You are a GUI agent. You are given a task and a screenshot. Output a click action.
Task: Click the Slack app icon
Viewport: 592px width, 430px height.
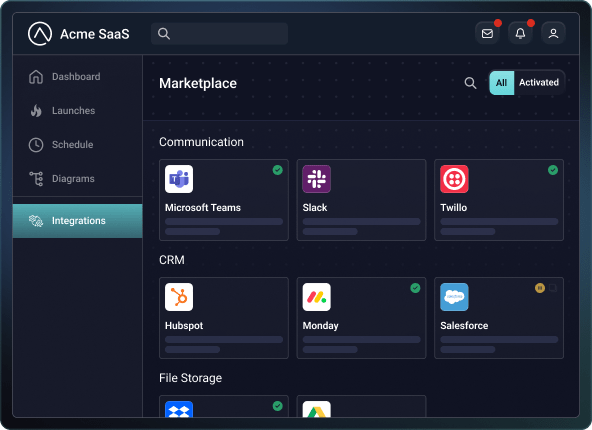[316, 179]
